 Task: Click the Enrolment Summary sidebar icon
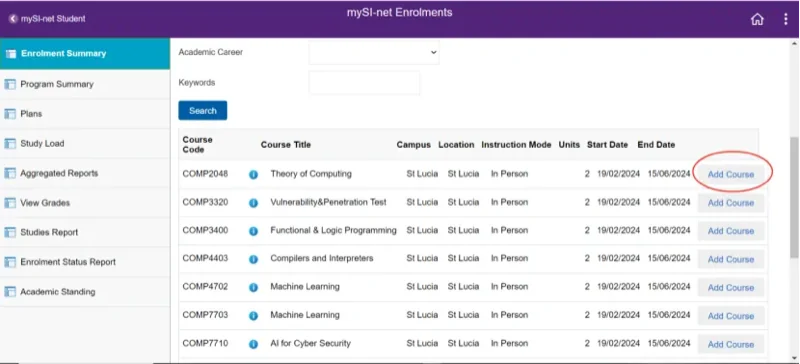pyautogui.click(x=10, y=54)
